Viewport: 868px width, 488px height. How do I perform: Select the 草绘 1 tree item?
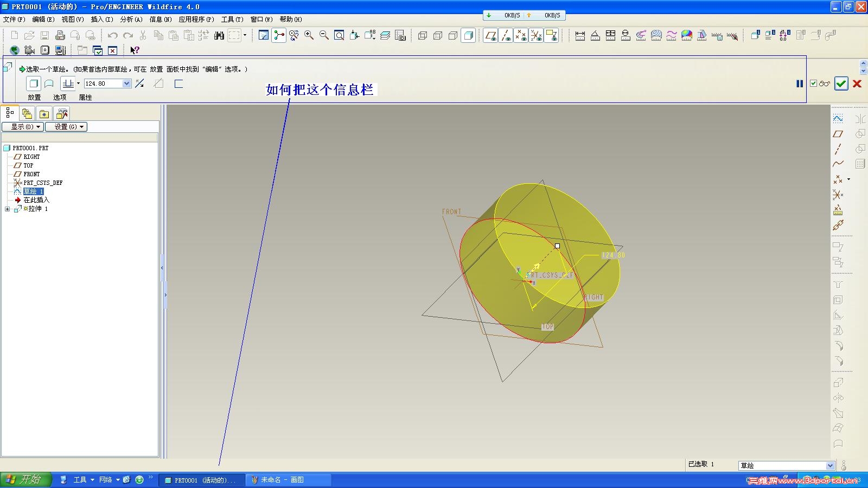(33, 191)
